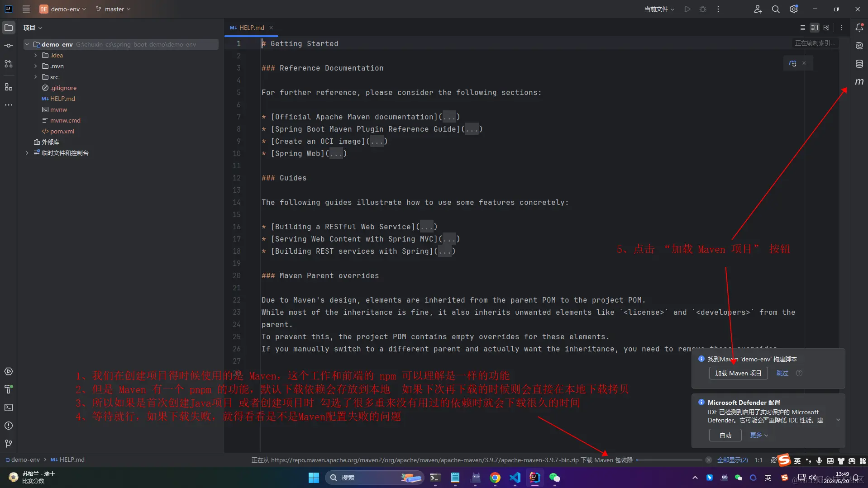Collapse the demo-env root folder

click(27, 44)
